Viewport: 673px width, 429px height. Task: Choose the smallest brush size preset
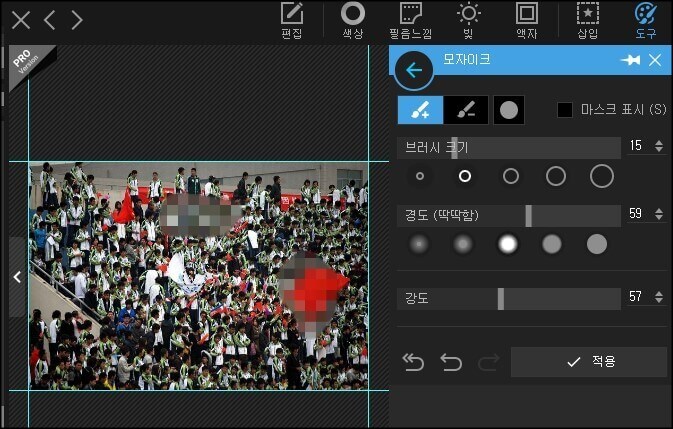point(420,176)
